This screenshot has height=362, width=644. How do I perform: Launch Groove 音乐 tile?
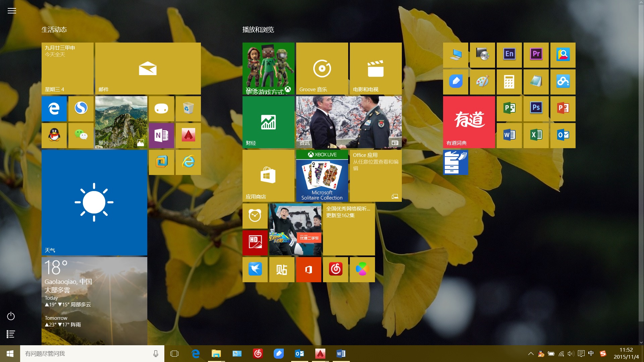click(x=322, y=68)
